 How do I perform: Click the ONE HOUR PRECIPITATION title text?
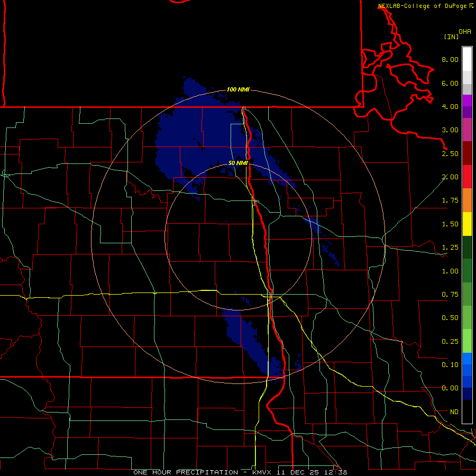(x=186, y=472)
